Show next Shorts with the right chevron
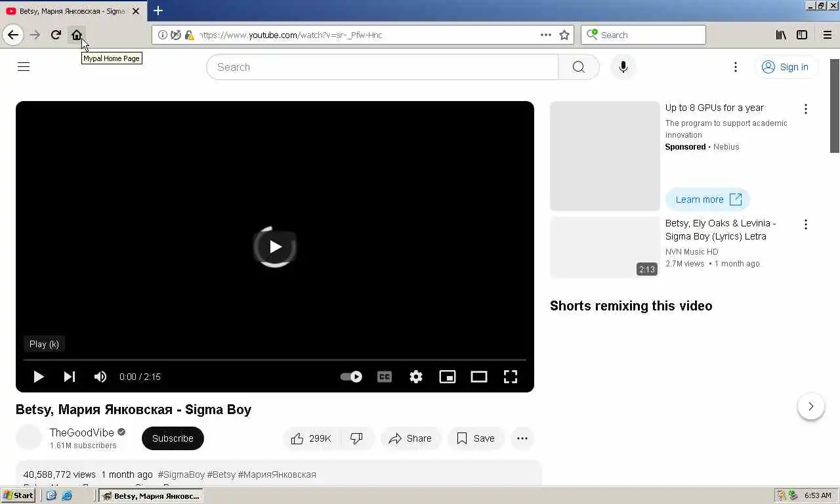 (811, 406)
